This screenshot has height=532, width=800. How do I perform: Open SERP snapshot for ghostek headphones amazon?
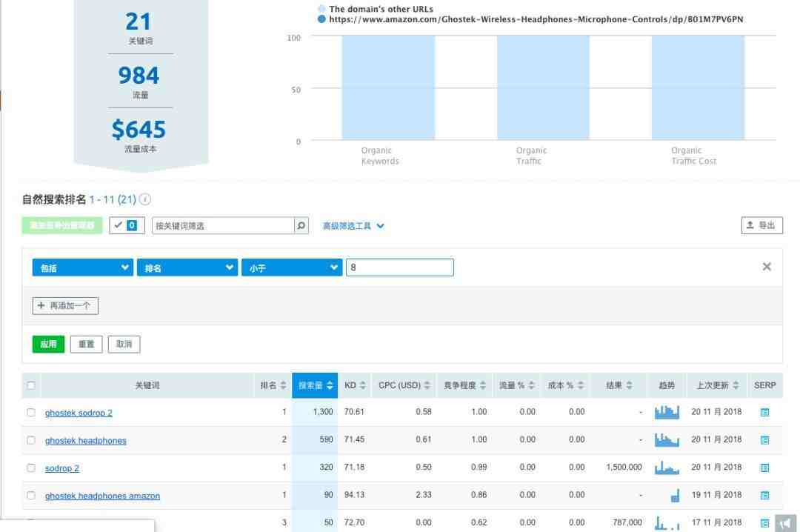[764, 495]
